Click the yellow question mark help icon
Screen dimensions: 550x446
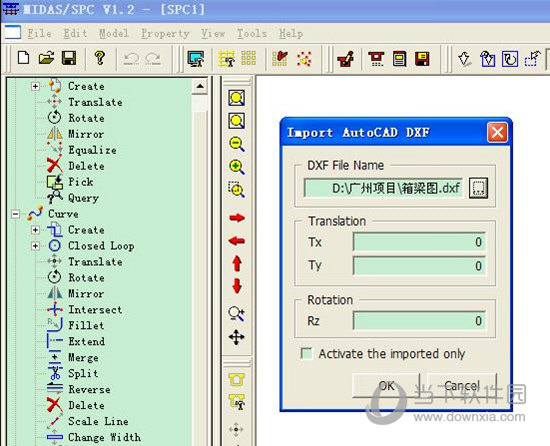coord(100,58)
